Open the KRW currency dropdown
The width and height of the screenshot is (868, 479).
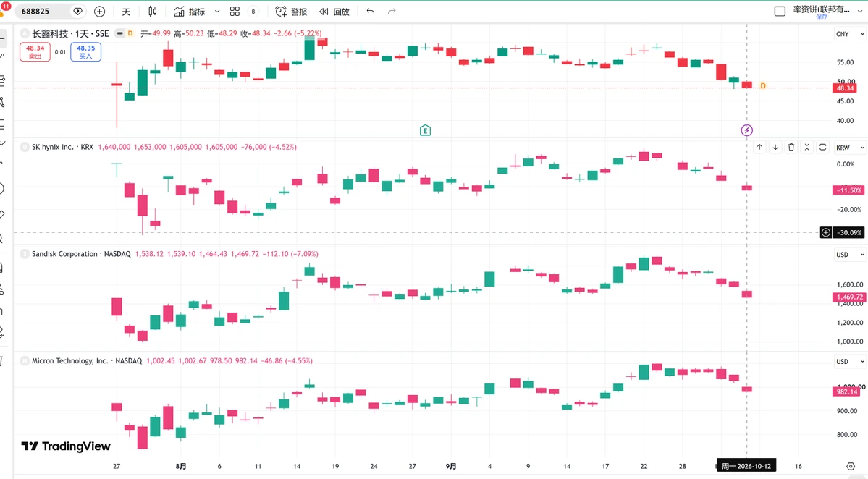point(850,148)
